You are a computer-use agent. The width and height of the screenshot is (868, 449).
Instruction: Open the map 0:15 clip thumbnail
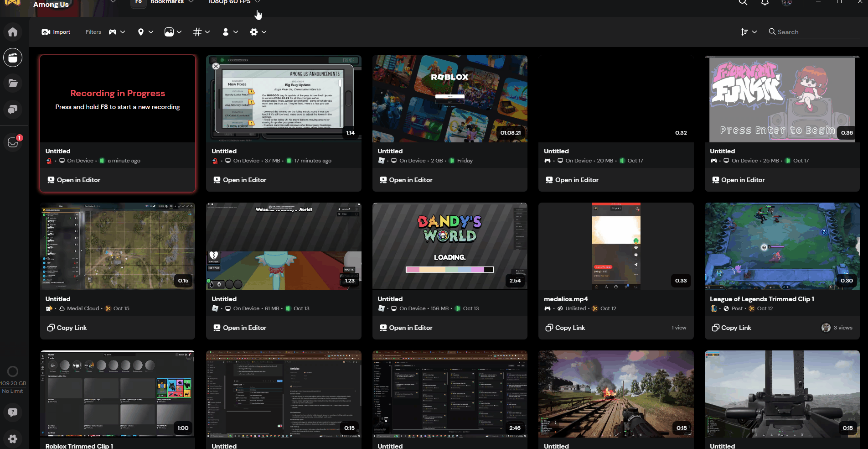[118, 246]
